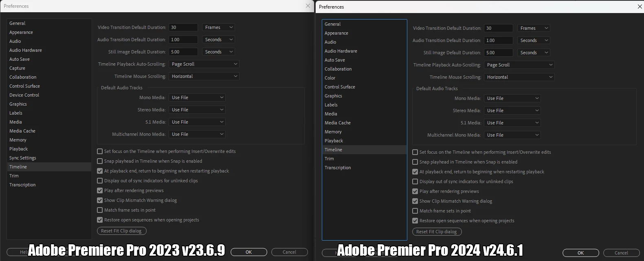
Task: Open audio transition Seconds units dropdown, left window
Action: pos(218,40)
